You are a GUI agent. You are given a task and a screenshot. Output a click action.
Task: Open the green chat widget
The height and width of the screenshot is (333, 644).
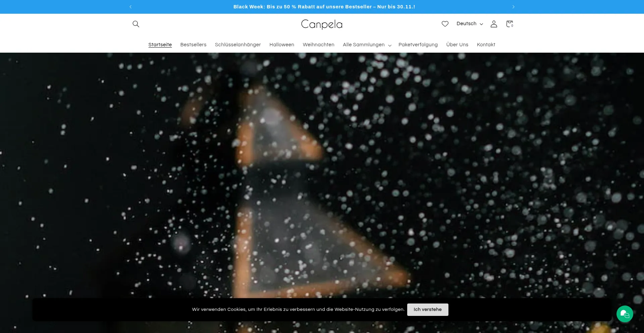[x=625, y=314]
